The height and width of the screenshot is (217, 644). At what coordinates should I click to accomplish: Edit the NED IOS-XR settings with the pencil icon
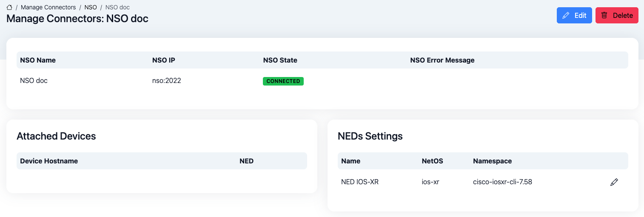(614, 182)
